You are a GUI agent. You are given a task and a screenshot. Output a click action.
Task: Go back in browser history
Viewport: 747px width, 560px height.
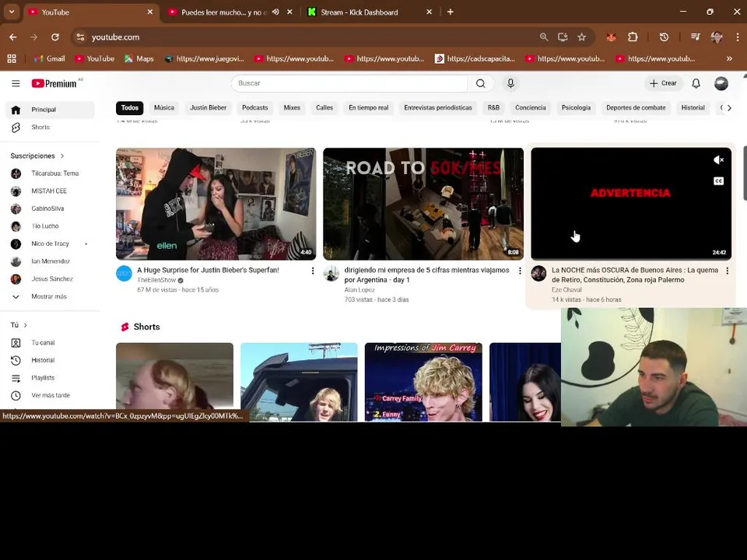click(13, 37)
